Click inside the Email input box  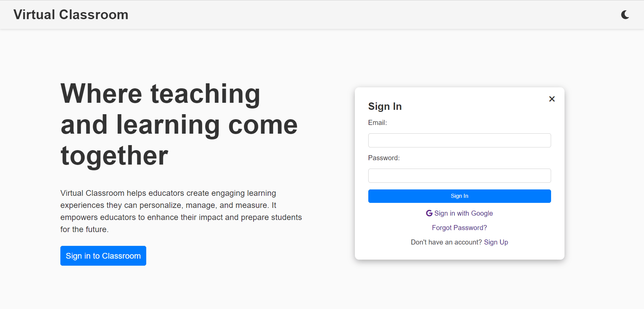pyautogui.click(x=459, y=140)
